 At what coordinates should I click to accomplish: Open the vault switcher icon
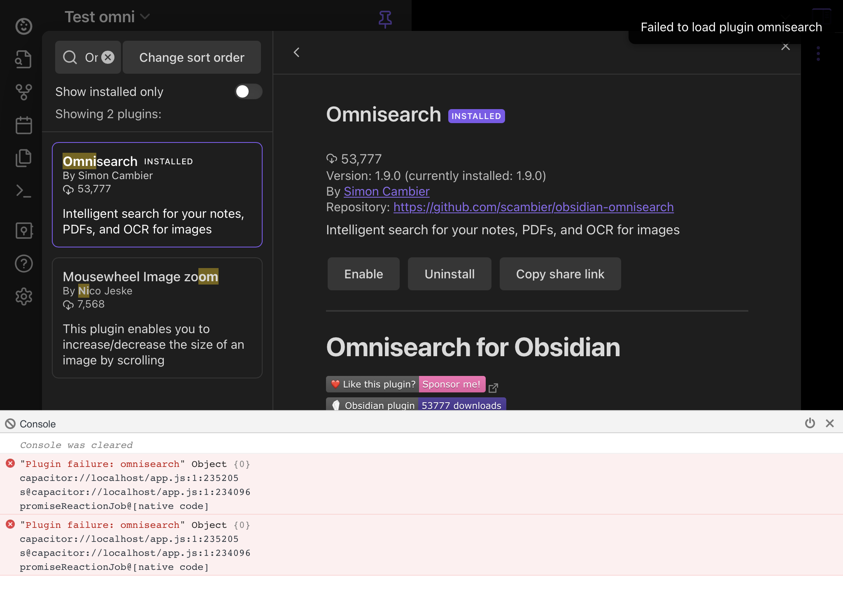23,231
